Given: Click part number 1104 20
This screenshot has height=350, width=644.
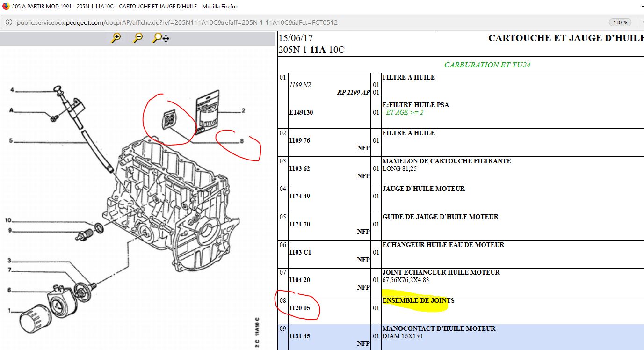Looking at the screenshot, I should point(299,280).
